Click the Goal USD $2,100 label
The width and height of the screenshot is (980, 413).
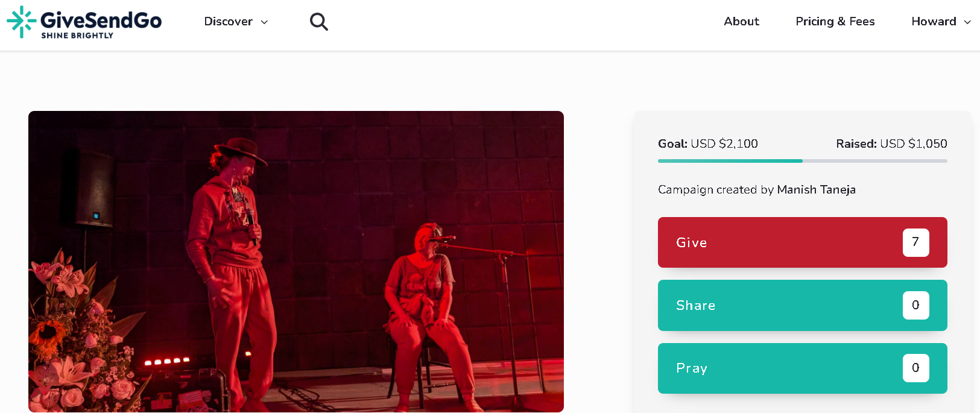point(707,144)
